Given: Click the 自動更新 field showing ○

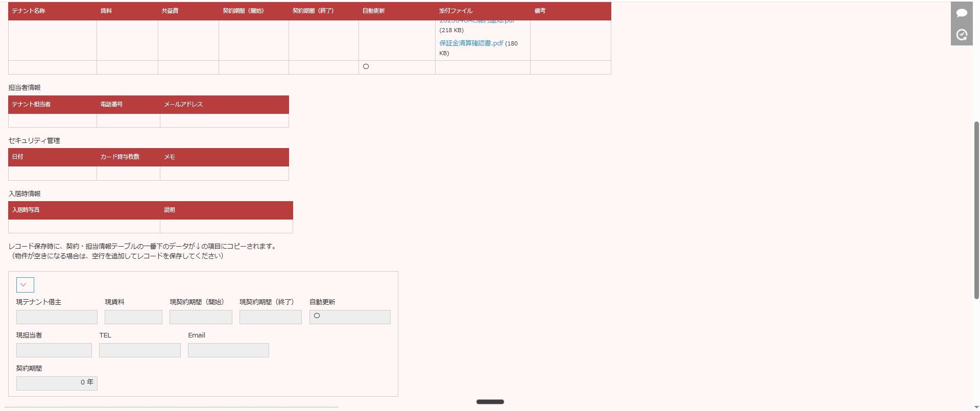Looking at the screenshot, I should [x=350, y=317].
